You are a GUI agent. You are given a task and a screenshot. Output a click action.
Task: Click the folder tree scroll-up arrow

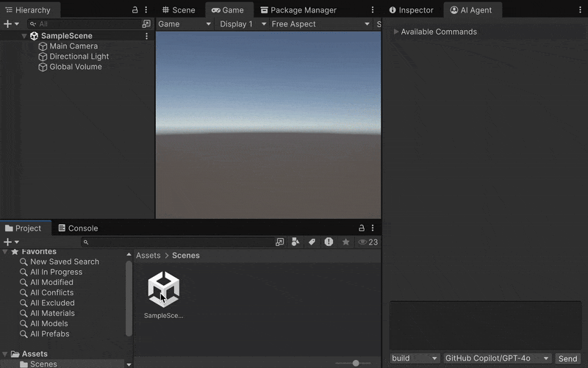pyautogui.click(x=129, y=254)
